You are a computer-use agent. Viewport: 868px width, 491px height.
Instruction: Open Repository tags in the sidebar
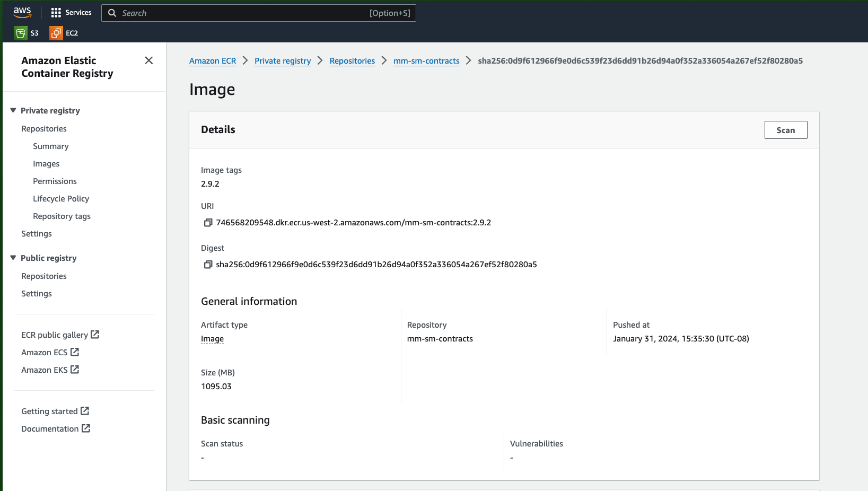click(62, 216)
